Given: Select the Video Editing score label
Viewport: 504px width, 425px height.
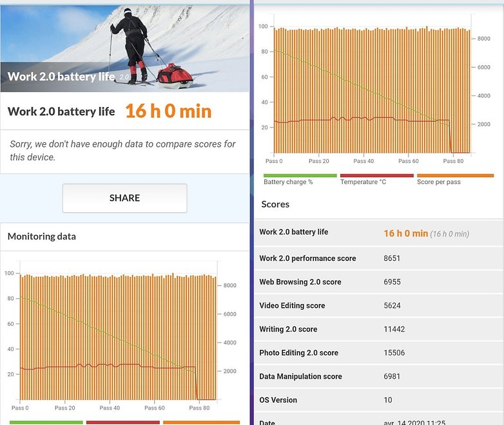Looking at the screenshot, I should pos(292,305).
